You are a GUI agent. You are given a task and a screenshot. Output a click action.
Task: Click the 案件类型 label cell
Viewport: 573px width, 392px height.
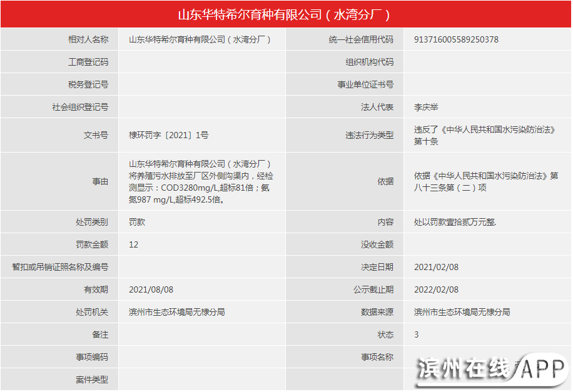(92, 379)
